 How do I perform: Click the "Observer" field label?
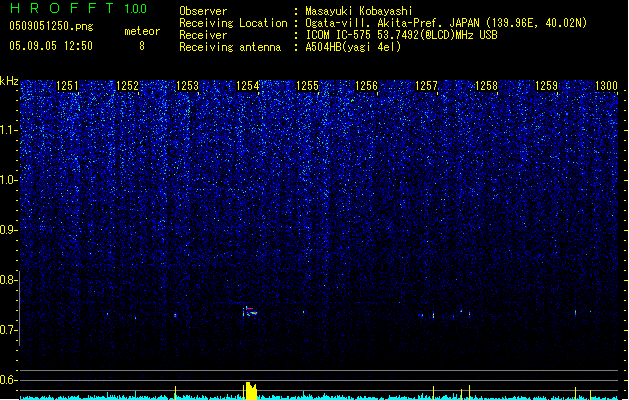pos(203,11)
